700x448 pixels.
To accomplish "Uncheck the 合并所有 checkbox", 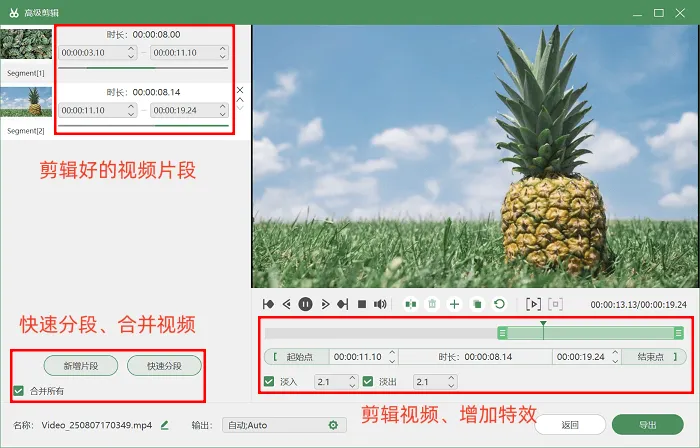I will click(x=18, y=391).
